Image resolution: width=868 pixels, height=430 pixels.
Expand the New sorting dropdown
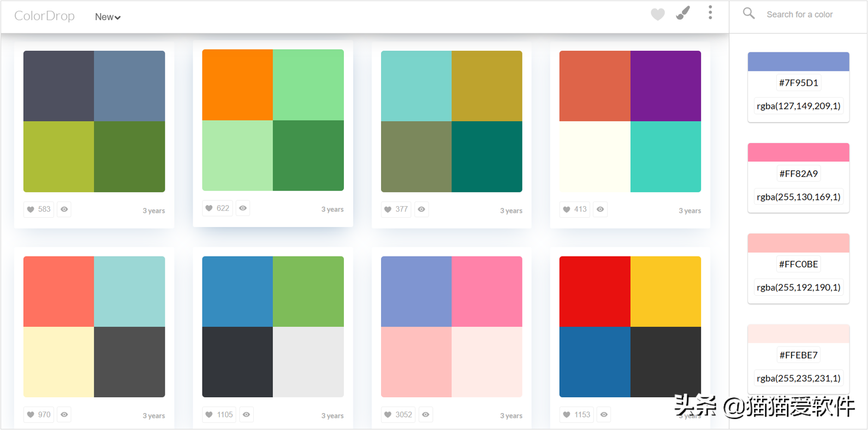click(108, 17)
